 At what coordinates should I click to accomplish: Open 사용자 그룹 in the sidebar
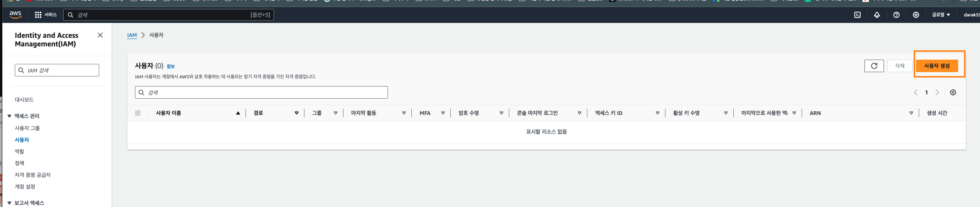27,128
